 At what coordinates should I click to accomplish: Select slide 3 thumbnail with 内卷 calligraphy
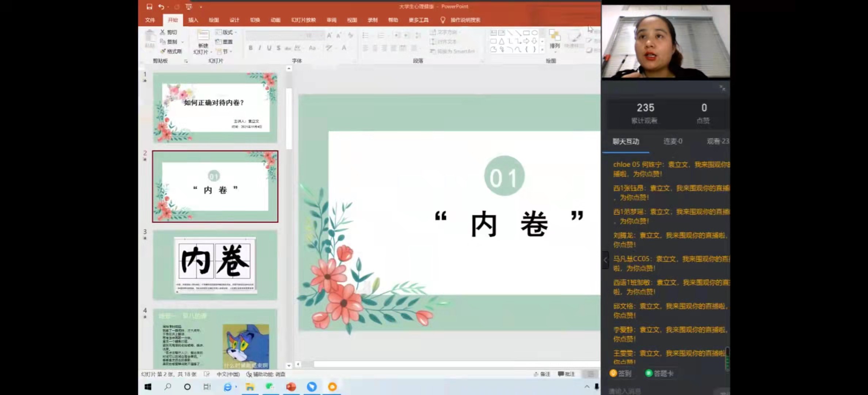coord(215,265)
